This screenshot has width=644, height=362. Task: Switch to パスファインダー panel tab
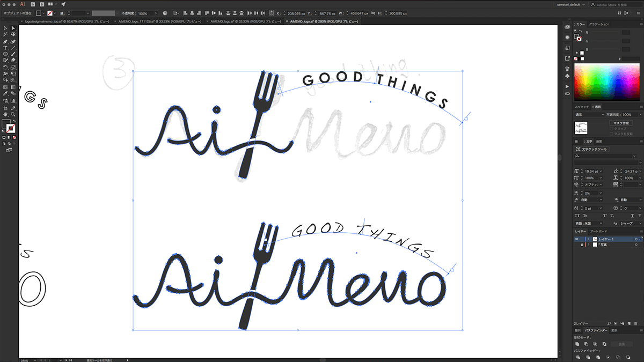(596, 330)
